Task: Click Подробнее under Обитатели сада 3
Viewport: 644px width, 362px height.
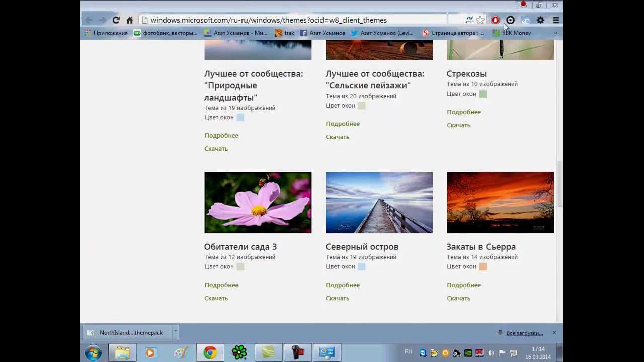Action: [x=221, y=285]
